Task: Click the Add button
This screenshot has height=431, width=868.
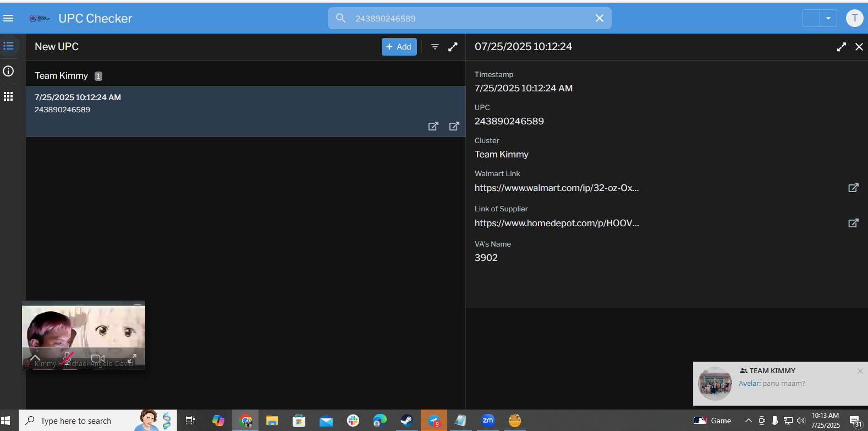Action: (399, 47)
